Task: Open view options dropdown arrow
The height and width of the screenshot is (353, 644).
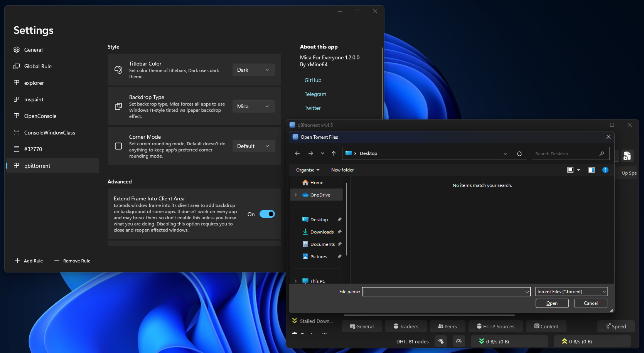Action: tap(578, 170)
